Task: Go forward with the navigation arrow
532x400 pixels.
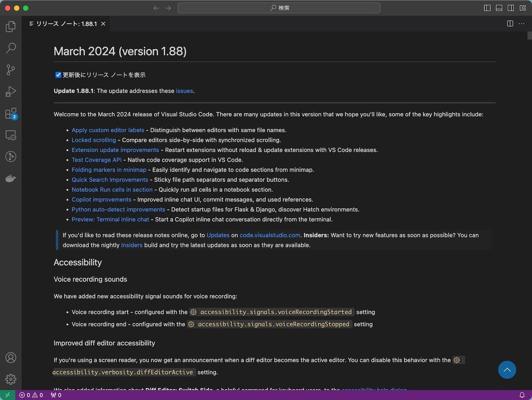Action: pyautogui.click(x=168, y=8)
